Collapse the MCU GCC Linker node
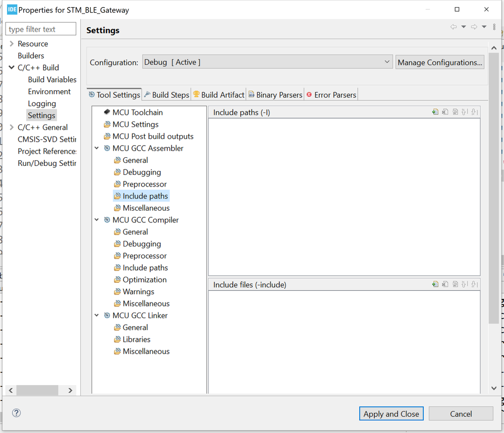The width and height of the screenshot is (504, 433). pos(96,315)
